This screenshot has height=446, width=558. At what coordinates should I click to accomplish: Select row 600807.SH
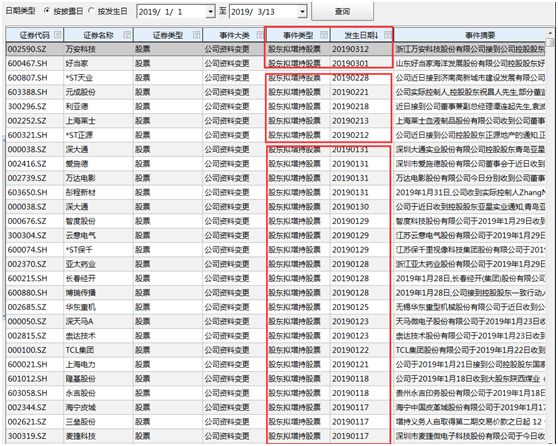pyautogui.click(x=276, y=78)
